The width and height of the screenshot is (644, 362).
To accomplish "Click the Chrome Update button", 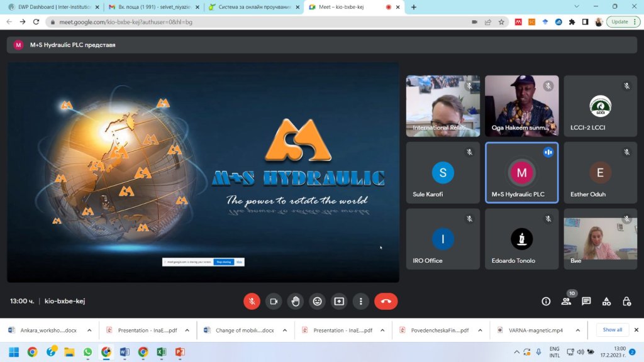I will (x=624, y=22).
